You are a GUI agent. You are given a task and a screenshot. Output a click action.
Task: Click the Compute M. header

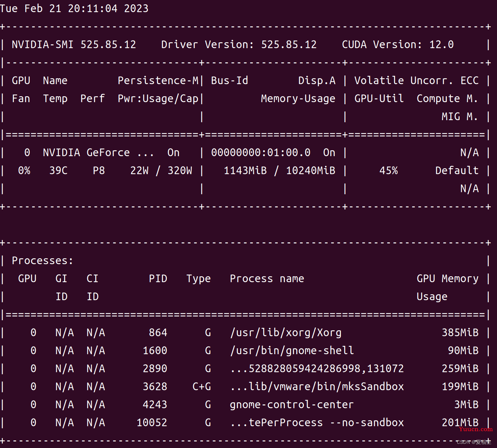click(447, 99)
